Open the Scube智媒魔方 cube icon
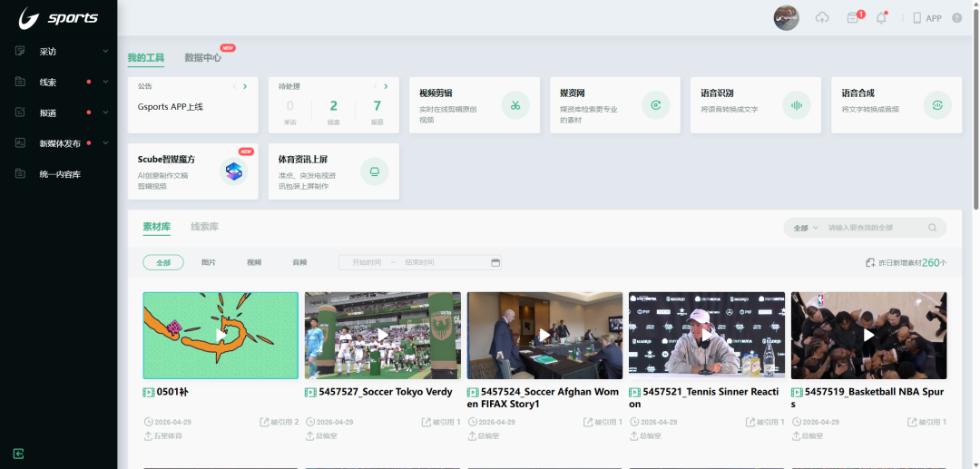Screen dimensions: 980x469 (x=234, y=171)
